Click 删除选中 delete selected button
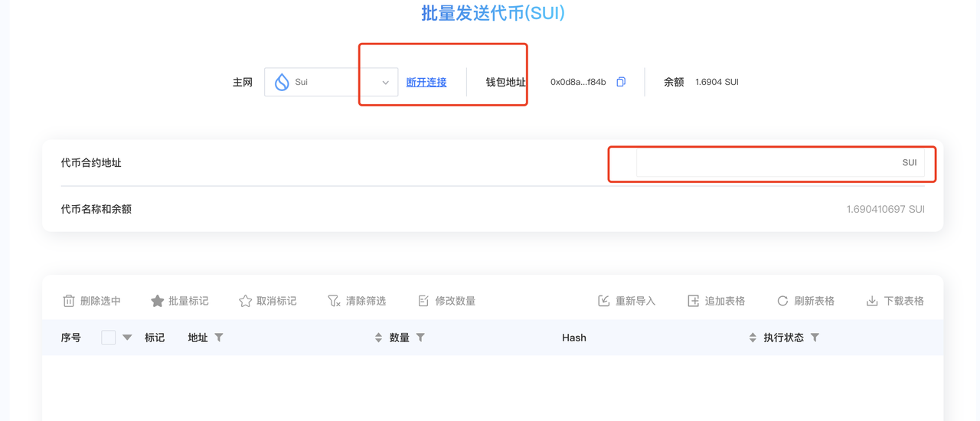Screen dimensions: 980x421 pos(92,301)
